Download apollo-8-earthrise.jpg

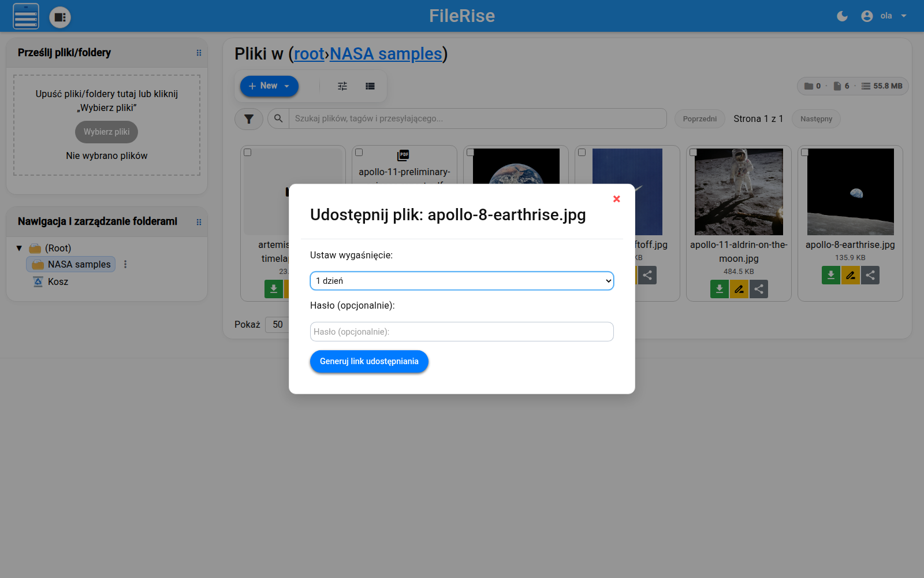pos(831,275)
